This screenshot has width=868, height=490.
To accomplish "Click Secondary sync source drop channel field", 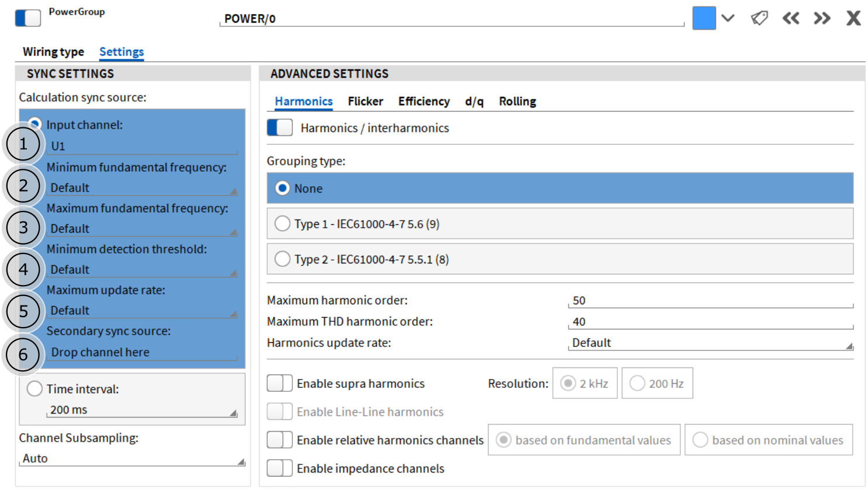I will pos(142,352).
